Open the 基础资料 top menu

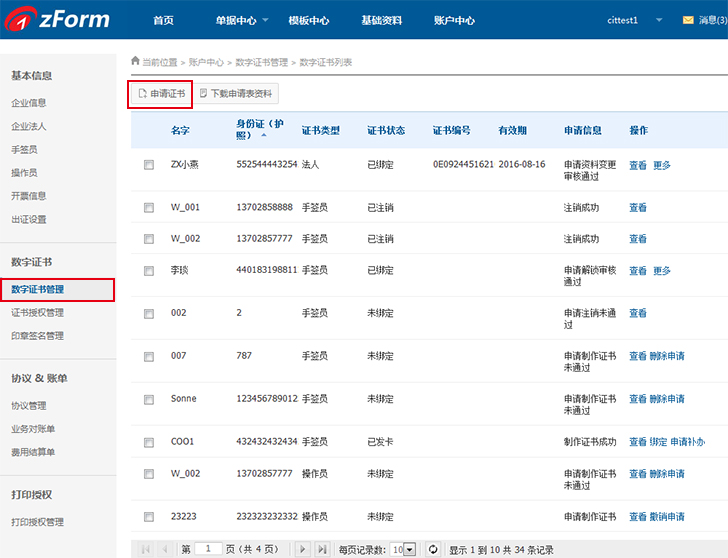[x=381, y=20]
